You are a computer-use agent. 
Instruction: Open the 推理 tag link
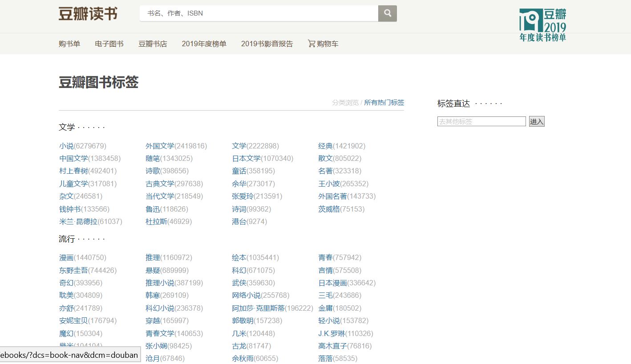click(x=153, y=257)
